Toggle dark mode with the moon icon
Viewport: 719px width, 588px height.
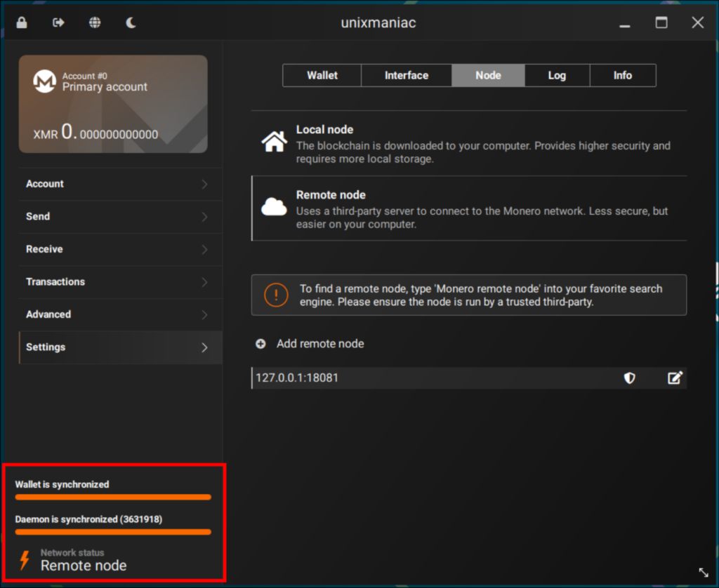131,22
